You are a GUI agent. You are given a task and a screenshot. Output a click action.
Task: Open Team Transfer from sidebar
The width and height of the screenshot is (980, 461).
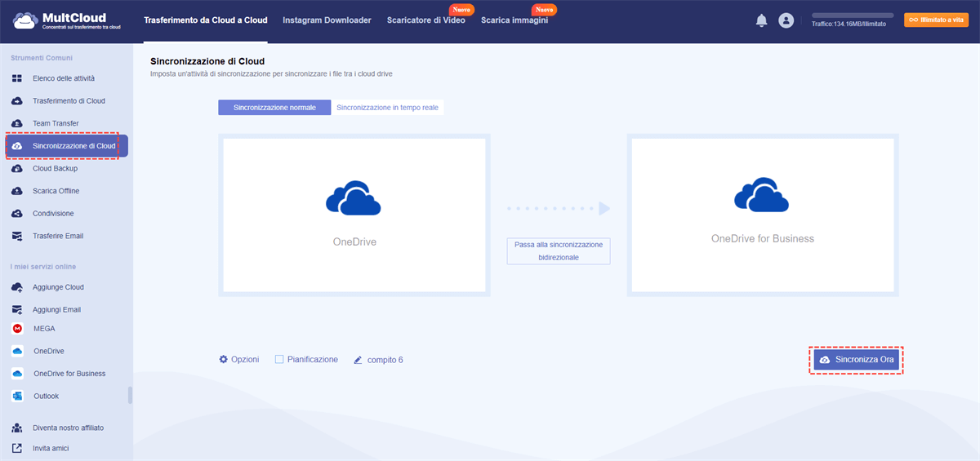56,123
